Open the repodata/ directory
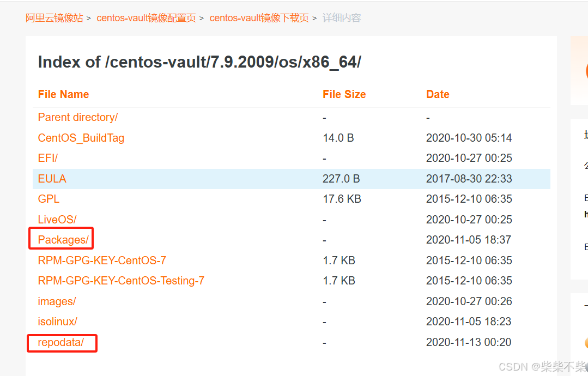This screenshot has width=588, height=376. 60,343
